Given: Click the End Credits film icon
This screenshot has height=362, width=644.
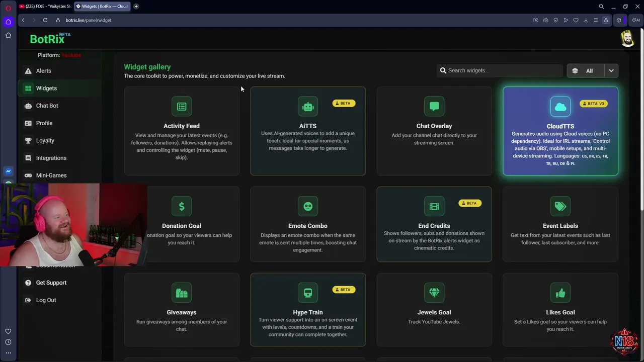Looking at the screenshot, I should pyautogui.click(x=434, y=206).
